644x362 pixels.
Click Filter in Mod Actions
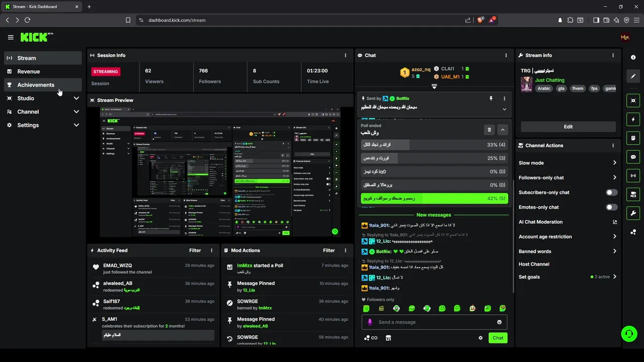click(x=329, y=250)
